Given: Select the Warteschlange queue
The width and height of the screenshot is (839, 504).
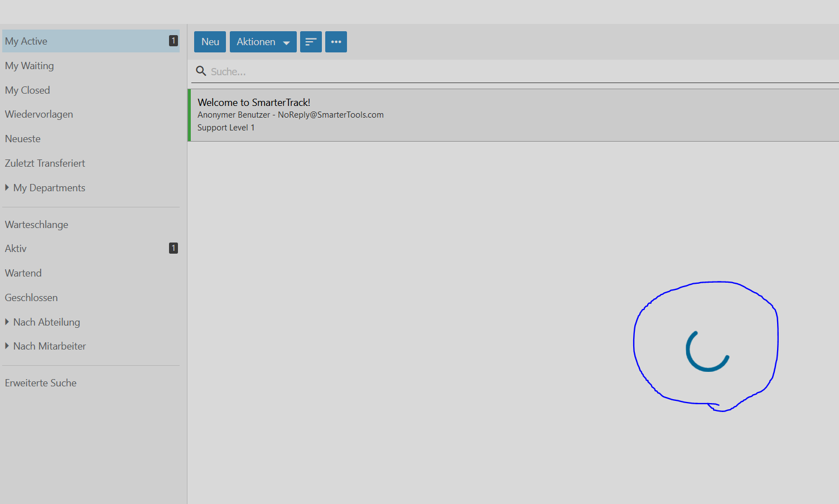Looking at the screenshot, I should 37,225.
